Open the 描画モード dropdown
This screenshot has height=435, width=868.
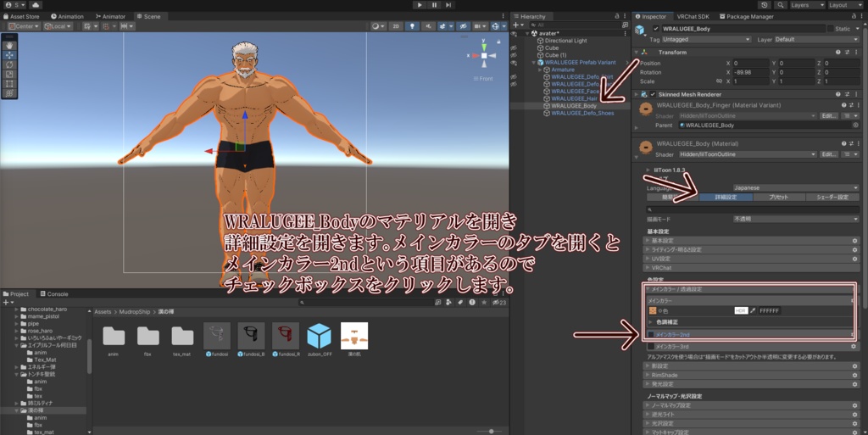click(x=796, y=219)
